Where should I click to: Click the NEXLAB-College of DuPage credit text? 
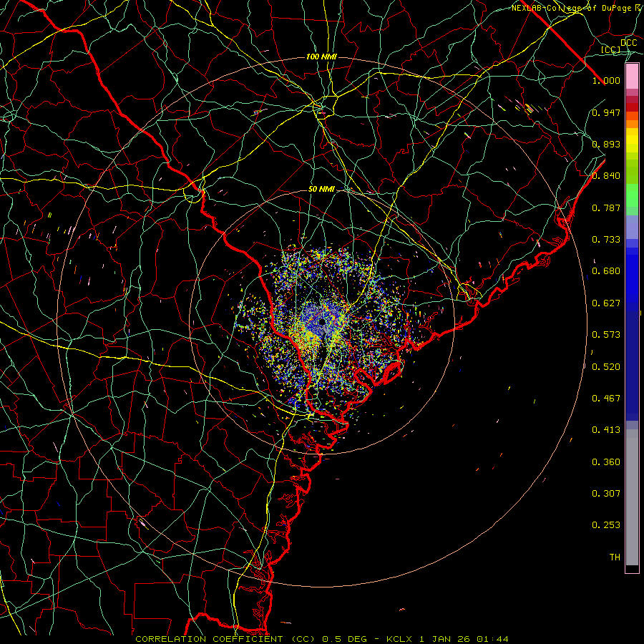577,8
